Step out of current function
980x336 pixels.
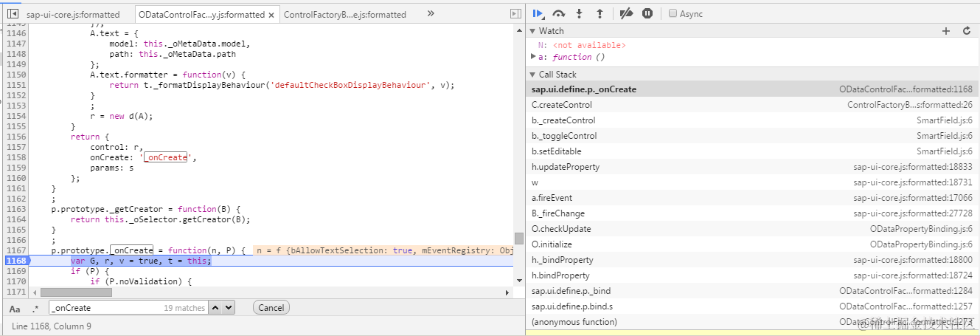[x=600, y=13]
